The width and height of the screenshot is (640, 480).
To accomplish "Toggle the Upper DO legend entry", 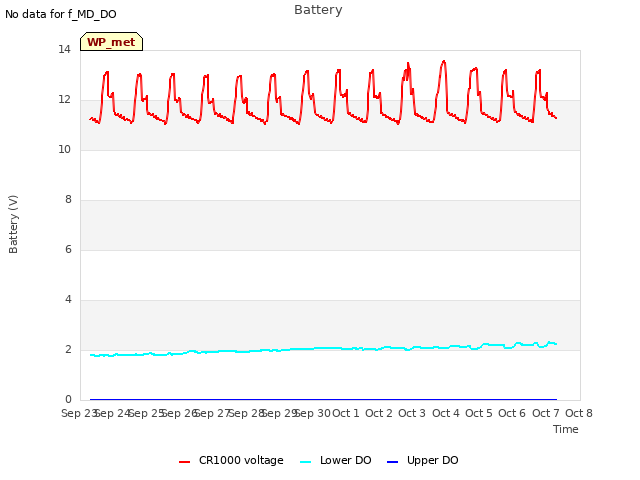I will (422, 460).
